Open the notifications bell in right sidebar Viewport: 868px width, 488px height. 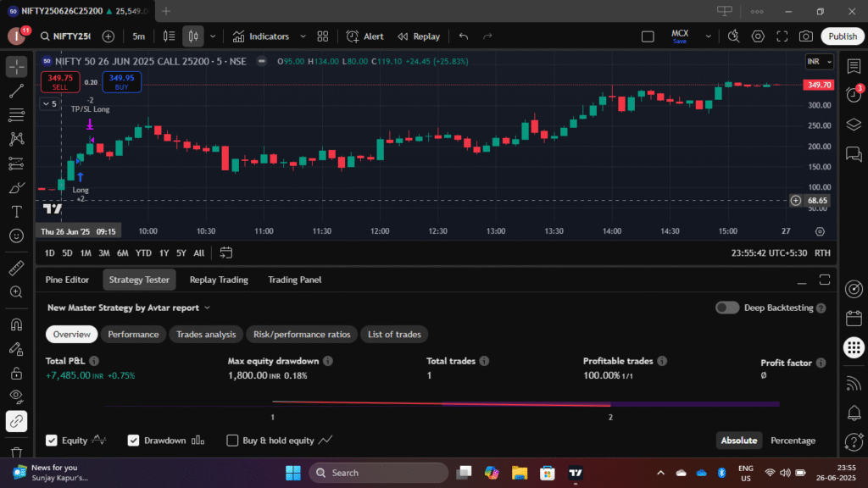coord(854,413)
